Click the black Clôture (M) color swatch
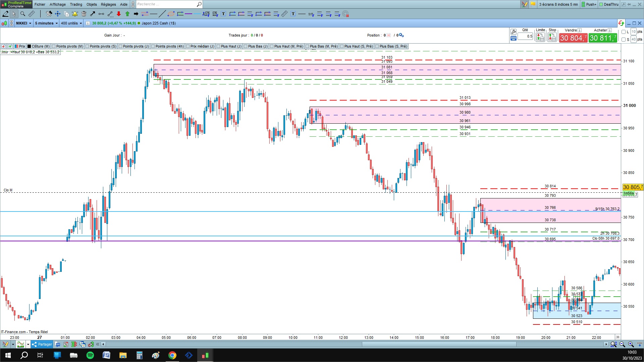The height and width of the screenshot is (362, 644). coord(29,46)
